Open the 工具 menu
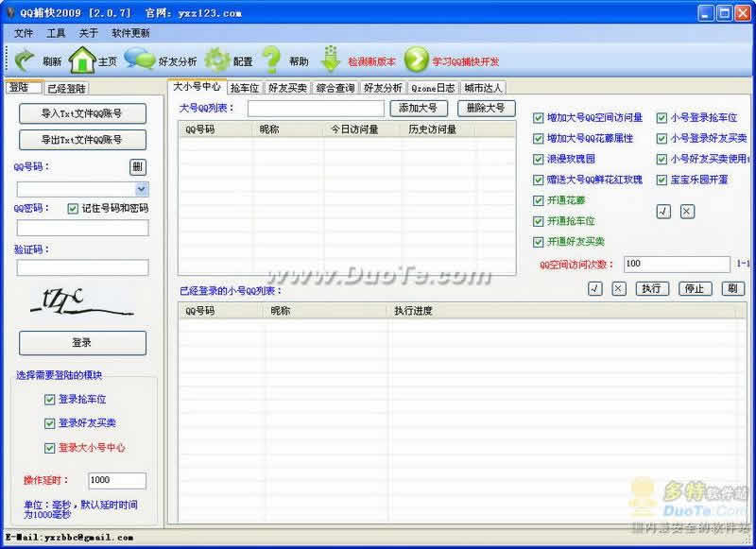 pos(56,33)
